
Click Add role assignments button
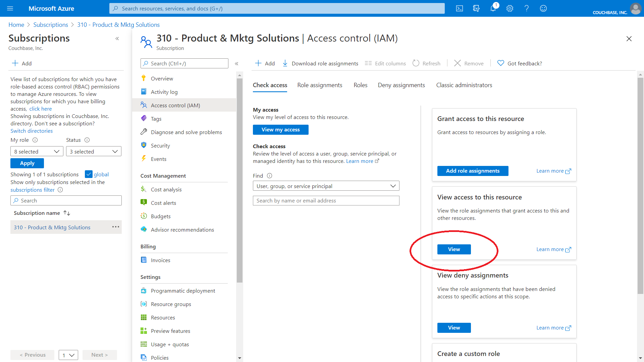473,171
